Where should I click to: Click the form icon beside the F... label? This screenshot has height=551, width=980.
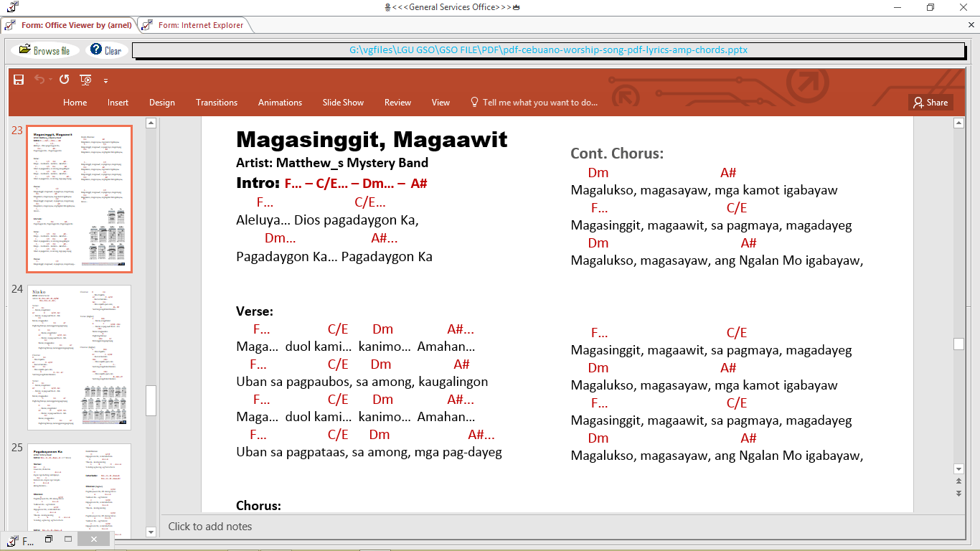click(x=12, y=541)
